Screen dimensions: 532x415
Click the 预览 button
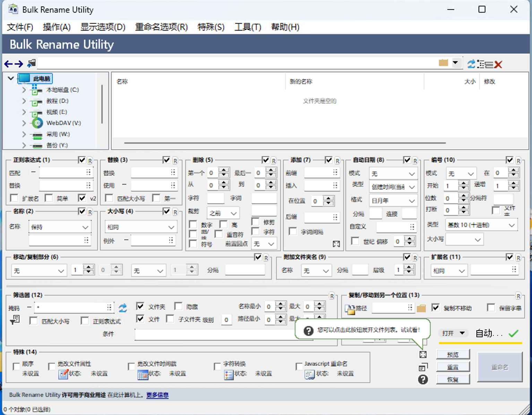453,354
